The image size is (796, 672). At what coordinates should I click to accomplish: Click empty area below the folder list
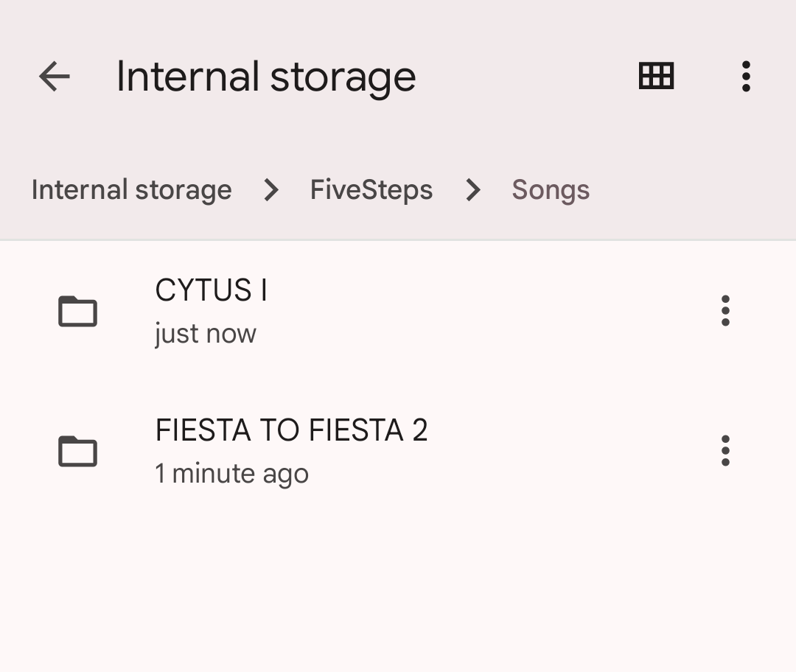(398, 589)
